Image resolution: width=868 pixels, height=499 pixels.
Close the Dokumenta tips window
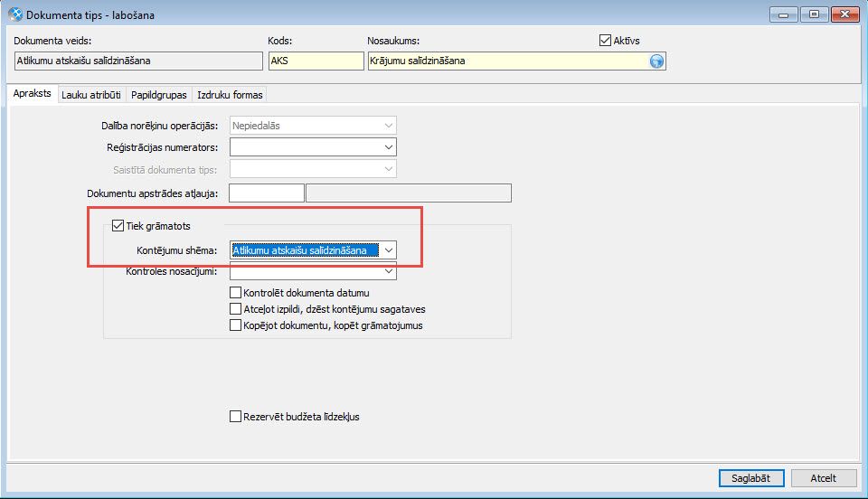844,14
